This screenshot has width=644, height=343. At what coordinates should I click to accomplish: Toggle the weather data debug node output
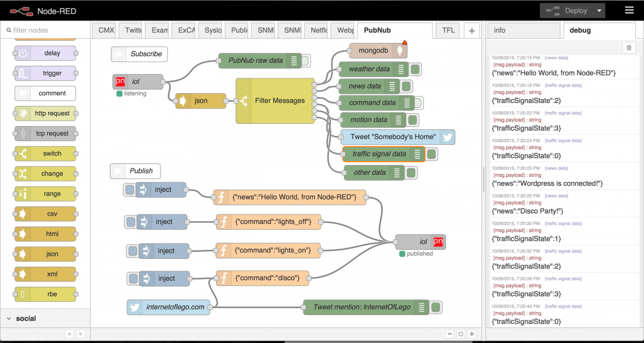click(x=415, y=69)
